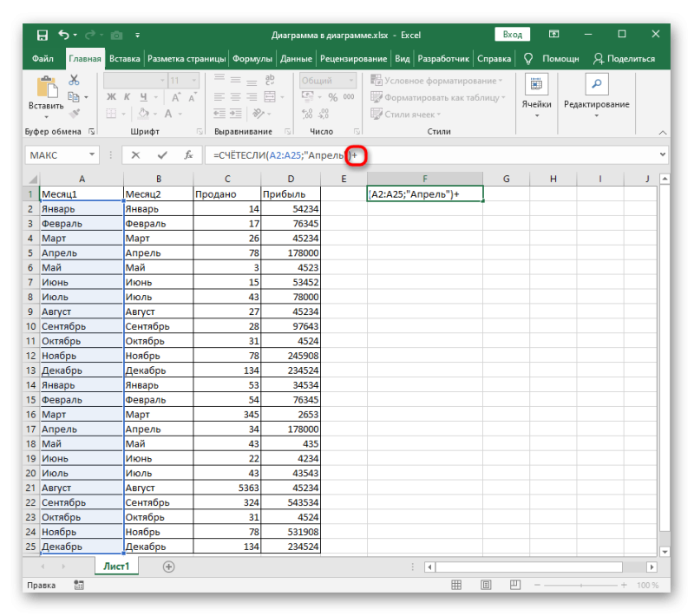Screen dimensions: 694x616
Task: Open Форматировать как таблицу menu
Action: (x=438, y=97)
